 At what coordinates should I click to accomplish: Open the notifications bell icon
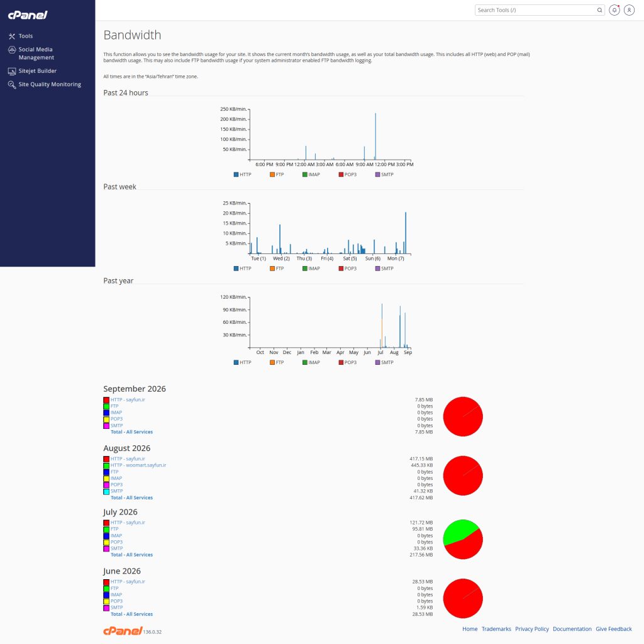pyautogui.click(x=614, y=10)
